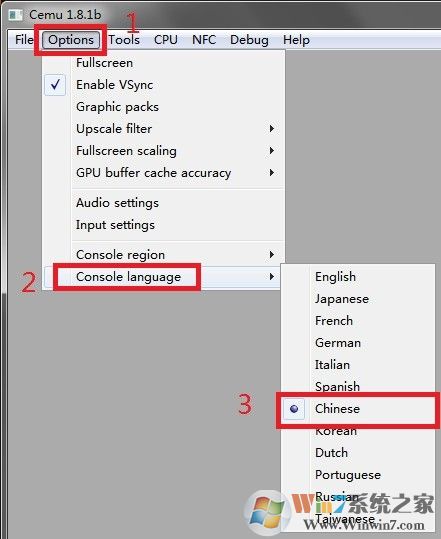The height and width of the screenshot is (539, 441).
Task: Toggle the Enable VSync checkmark
Action: click(x=55, y=85)
